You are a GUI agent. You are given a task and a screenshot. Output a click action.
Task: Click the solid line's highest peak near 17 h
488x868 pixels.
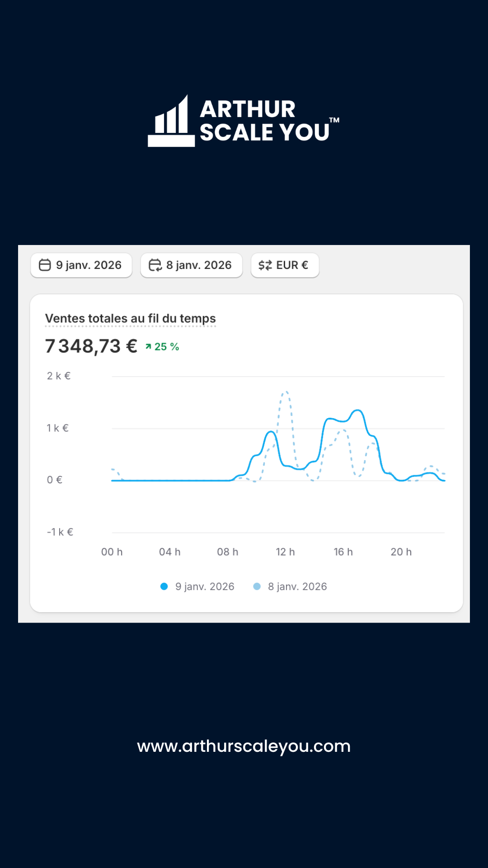pos(358,410)
